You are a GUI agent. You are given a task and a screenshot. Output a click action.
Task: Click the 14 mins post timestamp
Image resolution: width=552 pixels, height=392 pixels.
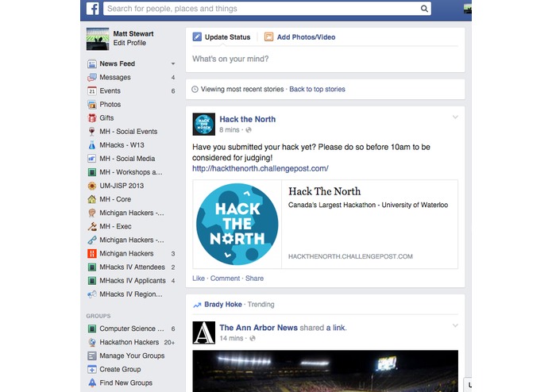[231, 338]
